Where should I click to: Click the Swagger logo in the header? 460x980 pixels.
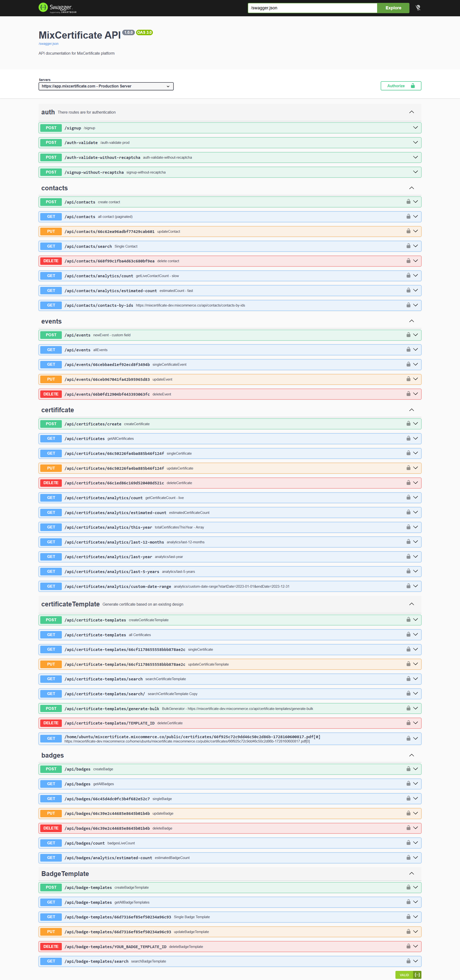57,8
